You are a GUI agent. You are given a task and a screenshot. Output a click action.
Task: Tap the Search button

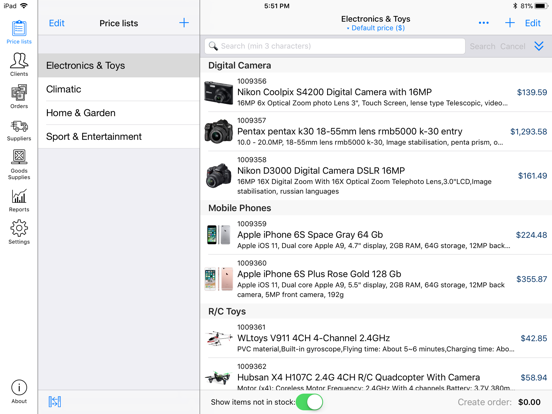(482, 46)
